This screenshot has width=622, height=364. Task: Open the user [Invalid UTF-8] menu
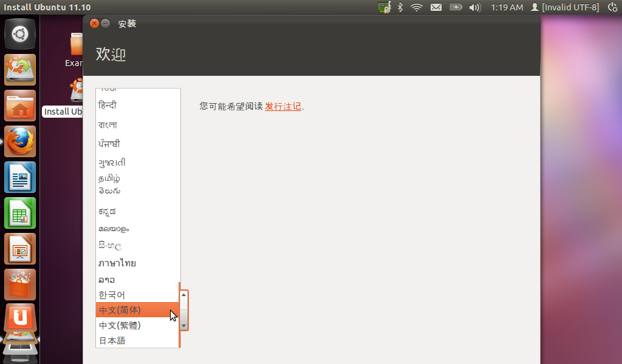coord(565,7)
